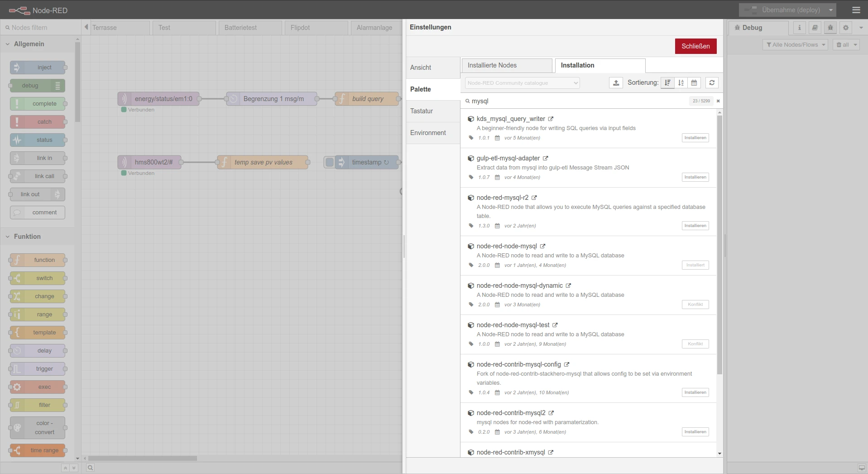Click the inject node in palette
868x474 pixels.
[x=38, y=68]
